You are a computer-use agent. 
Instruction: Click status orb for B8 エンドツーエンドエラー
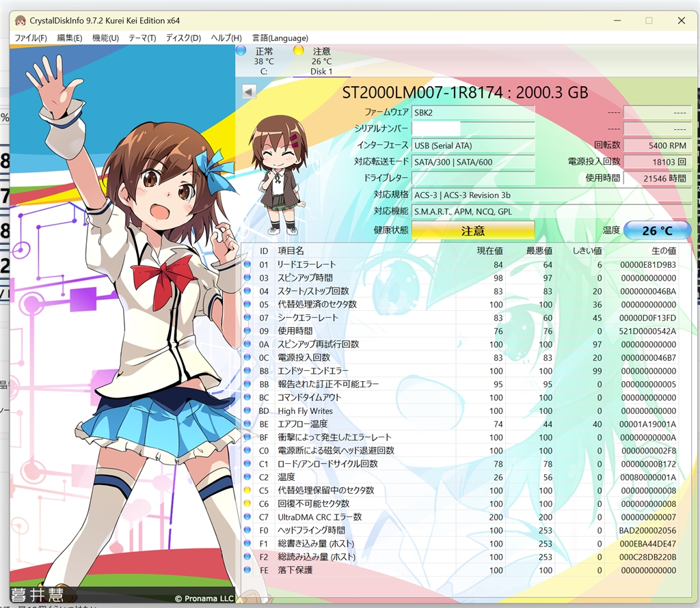coord(247,370)
